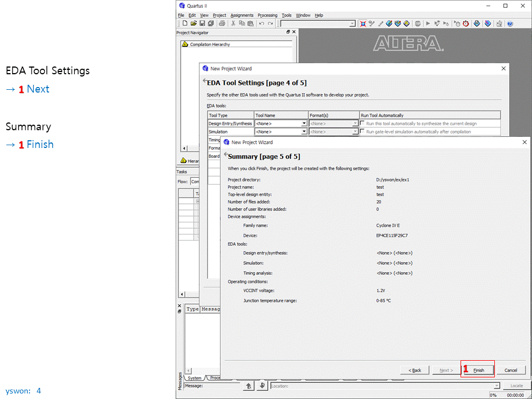Click the Tasks panel left scroll arrow

pos(182,294)
